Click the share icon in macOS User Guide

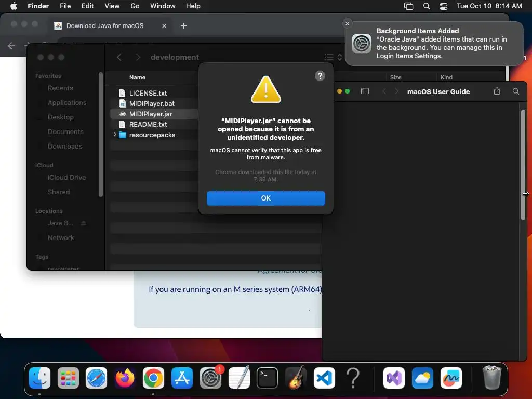(497, 91)
